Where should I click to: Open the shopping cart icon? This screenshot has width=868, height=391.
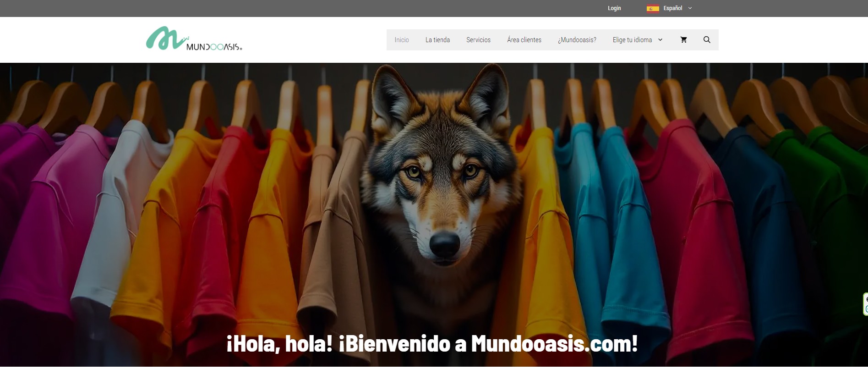683,40
